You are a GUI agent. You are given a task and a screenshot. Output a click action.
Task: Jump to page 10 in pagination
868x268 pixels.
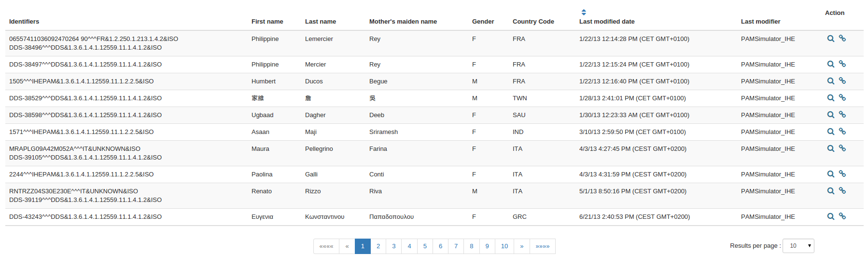504,246
